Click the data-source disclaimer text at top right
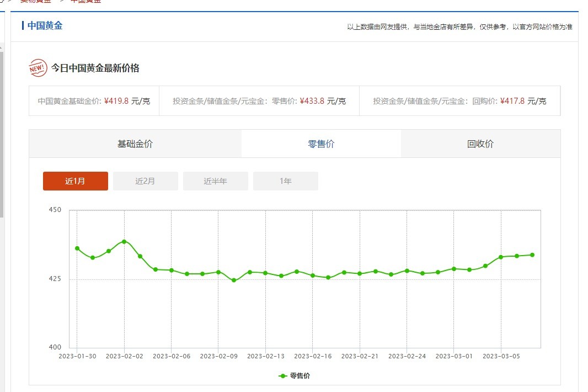The image size is (588, 392). [459, 27]
